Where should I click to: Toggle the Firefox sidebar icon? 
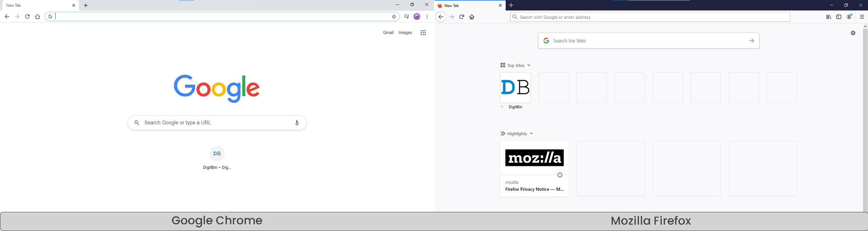point(839,17)
